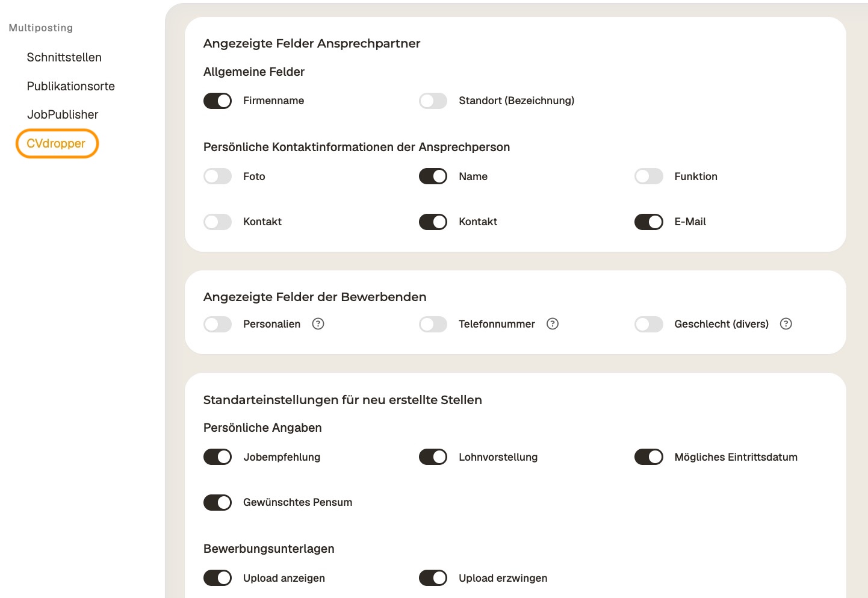Turn on the Foto toggle

(x=217, y=176)
